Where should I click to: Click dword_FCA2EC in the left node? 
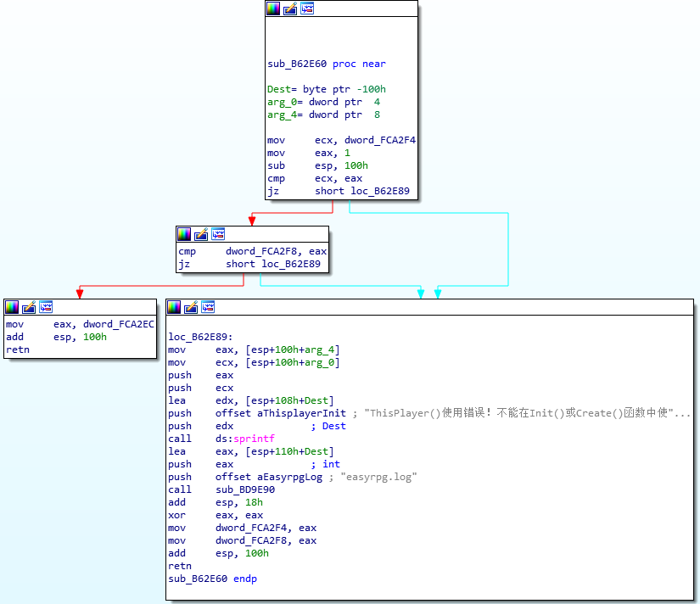coord(118,324)
